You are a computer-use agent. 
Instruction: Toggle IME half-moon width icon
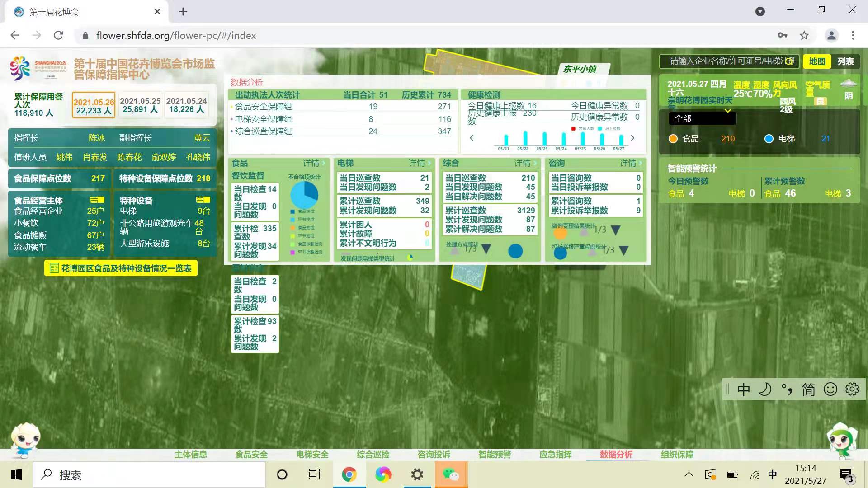click(765, 389)
